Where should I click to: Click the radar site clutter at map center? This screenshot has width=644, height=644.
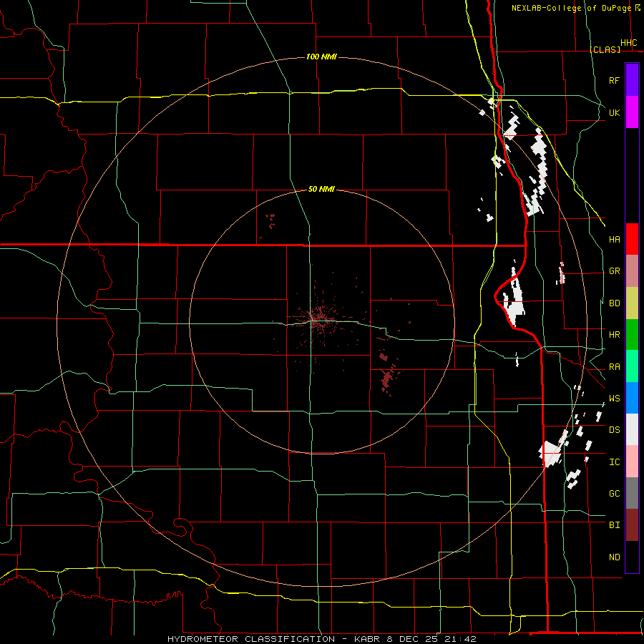click(318, 319)
